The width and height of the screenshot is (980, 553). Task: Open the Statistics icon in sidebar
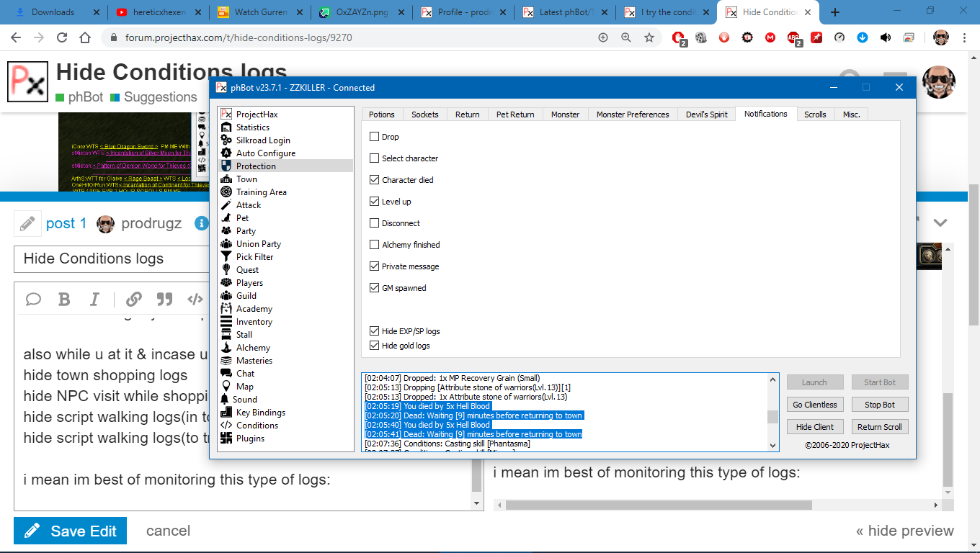coord(226,127)
